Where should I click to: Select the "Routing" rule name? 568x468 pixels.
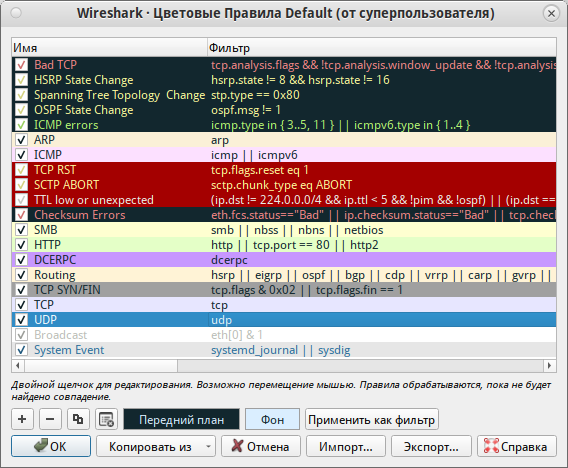(x=55, y=275)
